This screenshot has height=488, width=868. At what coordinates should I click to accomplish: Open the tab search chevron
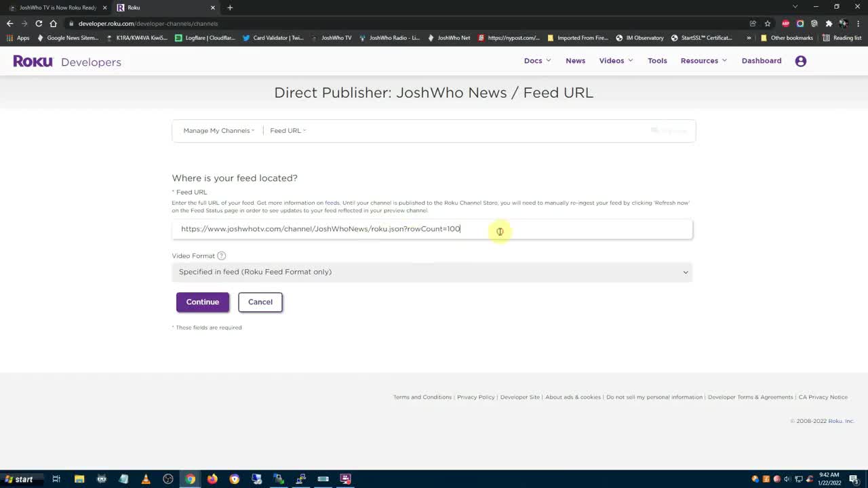(x=795, y=7)
